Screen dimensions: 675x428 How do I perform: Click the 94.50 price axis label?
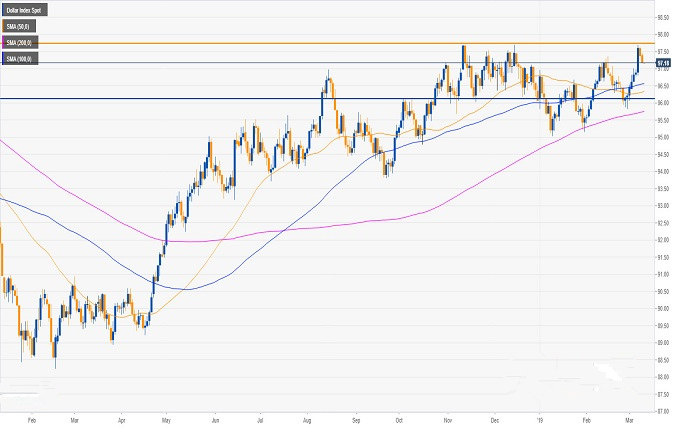click(x=663, y=155)
